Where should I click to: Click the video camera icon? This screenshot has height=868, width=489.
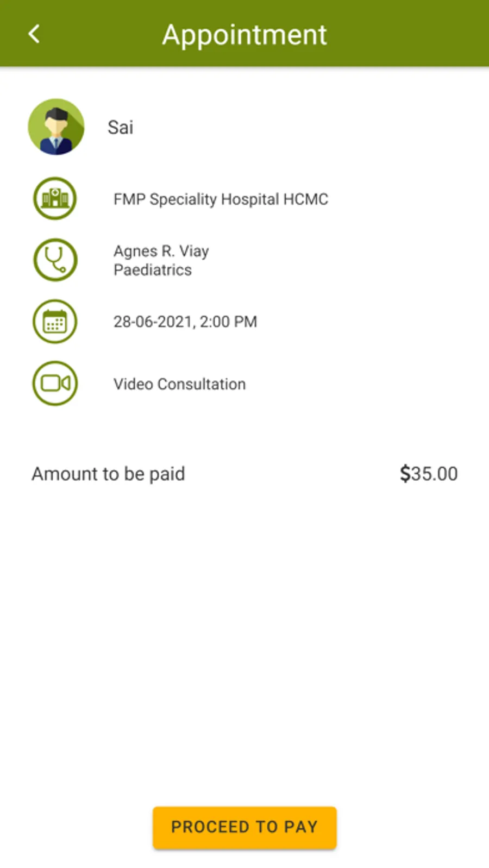pos(55,383)
